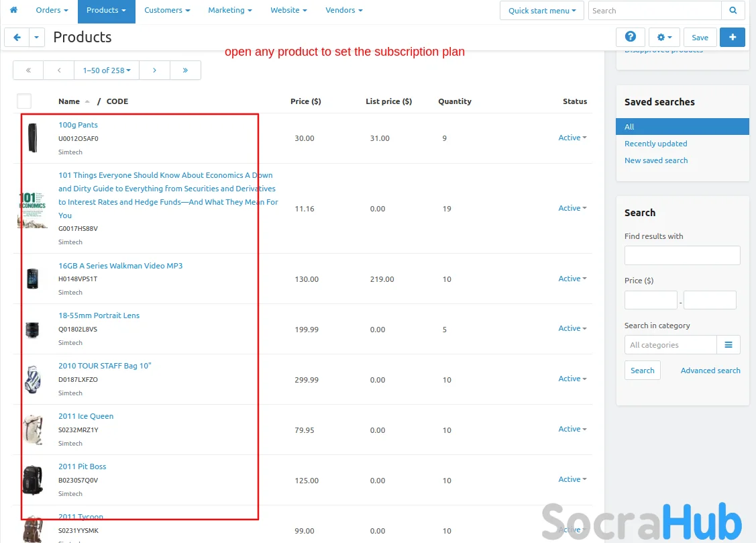Viewport: 756px width, 543px height.
Task: Click the Advanced search link
Action: (710, 371)
